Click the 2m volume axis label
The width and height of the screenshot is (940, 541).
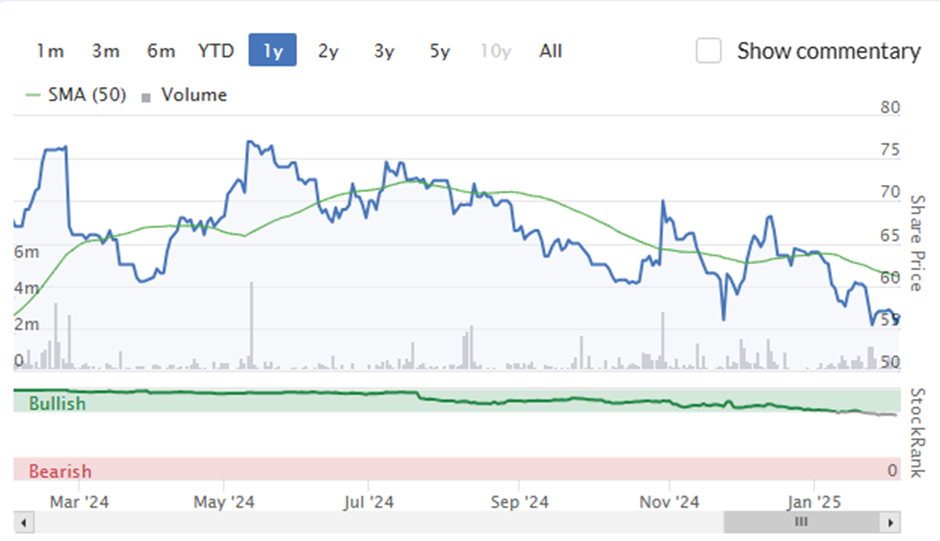point(26,324)
